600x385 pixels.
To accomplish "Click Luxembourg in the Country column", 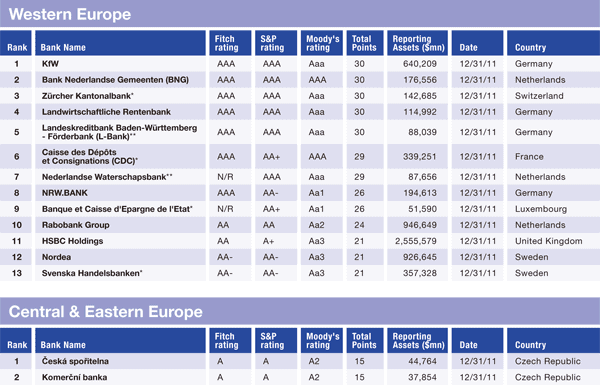I will click(x=541, y=209).
